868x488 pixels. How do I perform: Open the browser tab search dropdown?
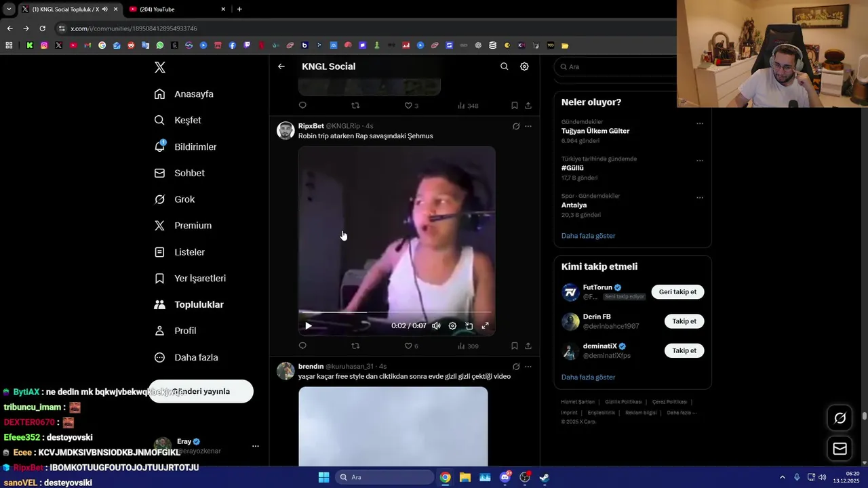9,9
